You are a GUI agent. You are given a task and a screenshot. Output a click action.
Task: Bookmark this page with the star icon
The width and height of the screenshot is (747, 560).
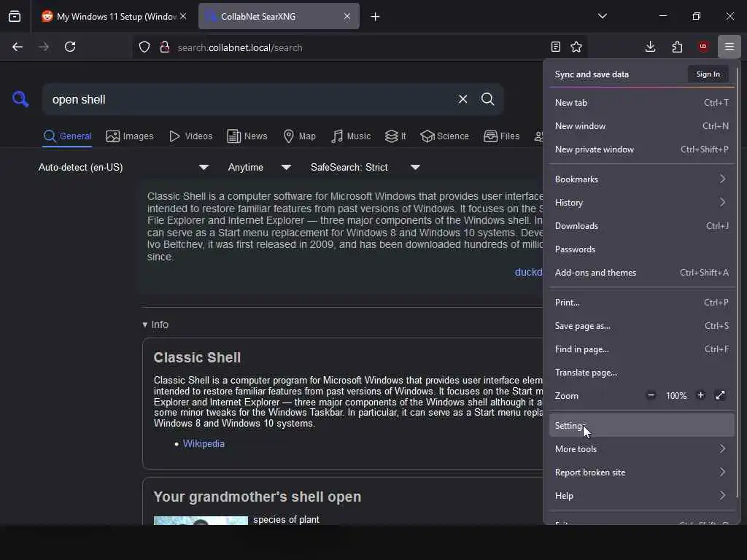pos(576,47)
